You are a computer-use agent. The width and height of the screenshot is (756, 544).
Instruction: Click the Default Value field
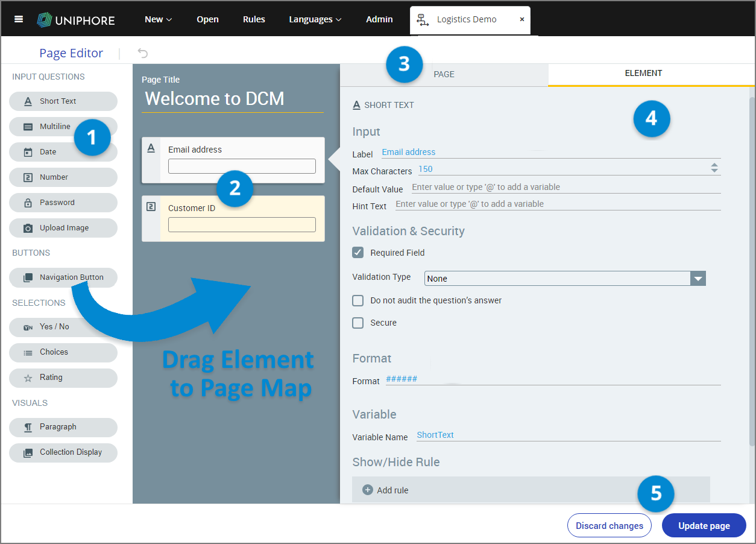(x=566, y=187)
